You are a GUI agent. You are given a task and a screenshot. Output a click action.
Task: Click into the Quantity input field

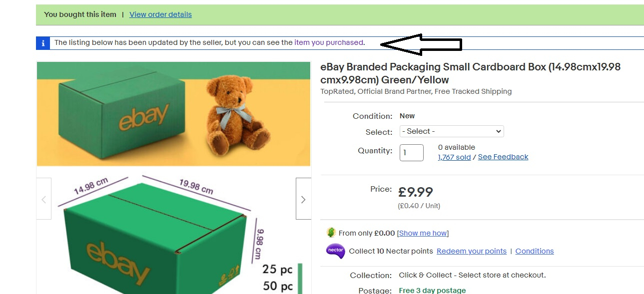point(411,153)
